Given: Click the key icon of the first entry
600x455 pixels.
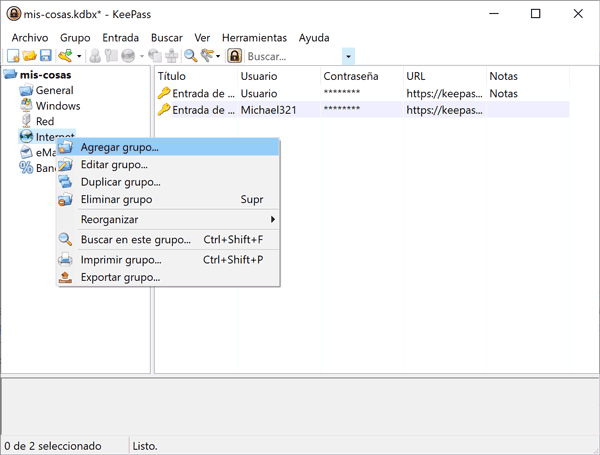Looking at the screenshot, I should pyautogui.click(x=164, y=93).
